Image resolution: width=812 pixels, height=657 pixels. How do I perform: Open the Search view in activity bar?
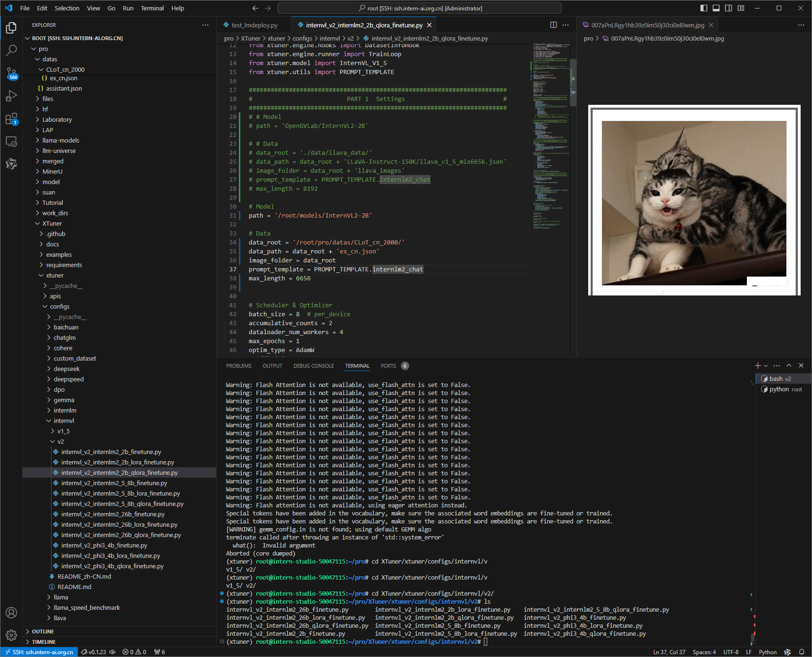pos(11,50)
